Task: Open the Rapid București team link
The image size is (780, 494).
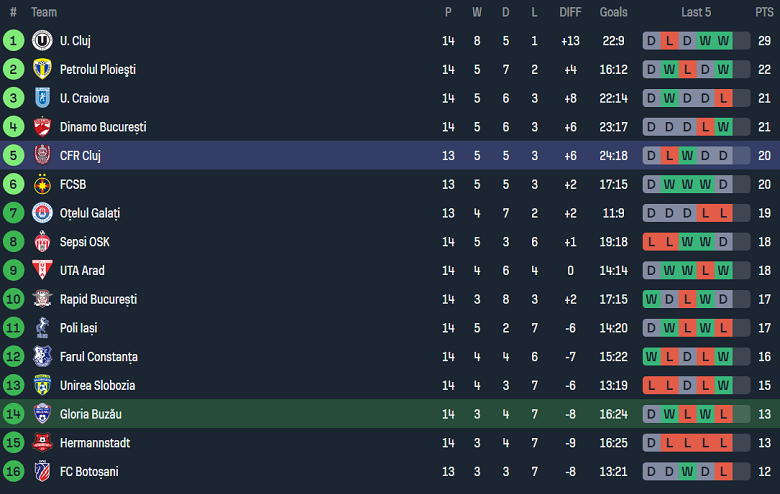Action: click(98, 299)
